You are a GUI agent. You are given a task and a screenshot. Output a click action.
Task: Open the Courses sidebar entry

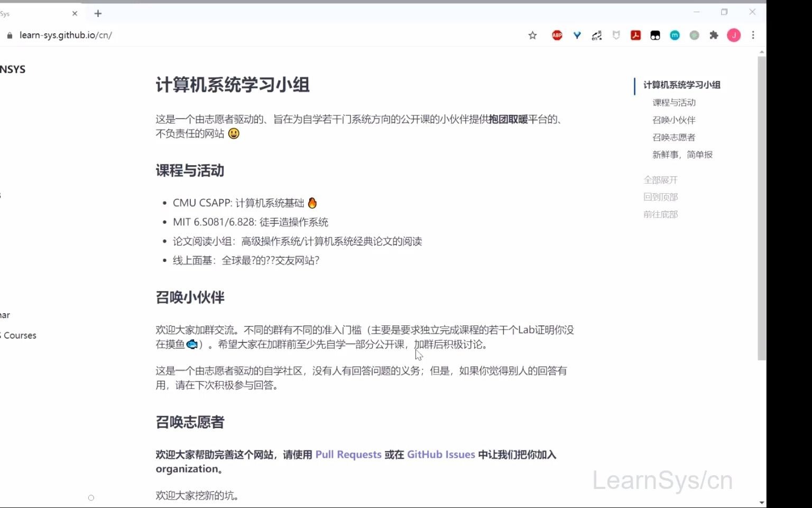click(19, 335)
